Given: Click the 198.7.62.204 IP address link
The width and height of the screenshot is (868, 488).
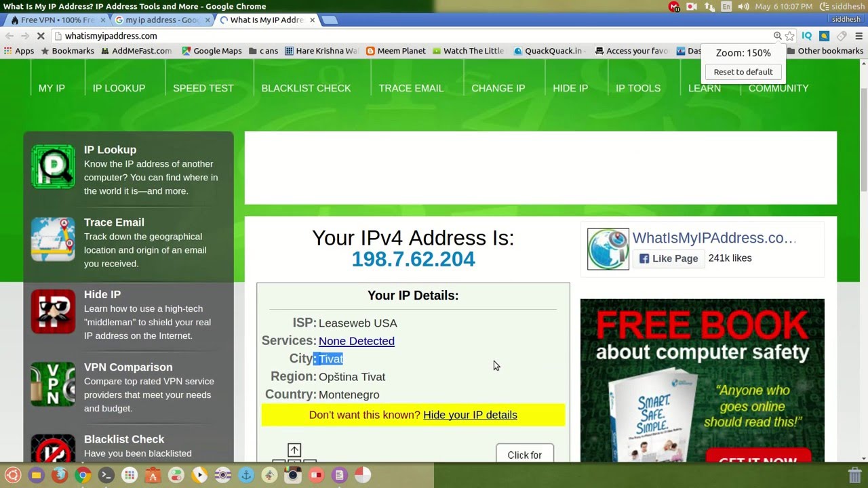Looking at the screenshot, I should click(413, 259).
